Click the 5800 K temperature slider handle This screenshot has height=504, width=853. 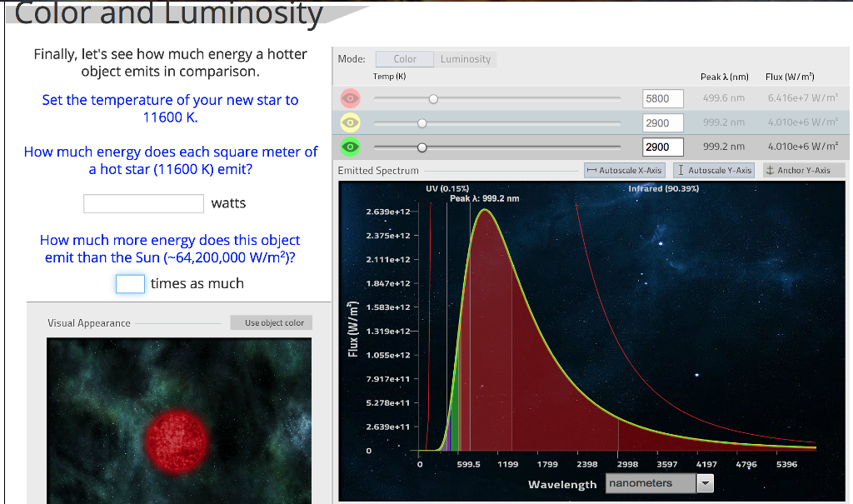point(433,98)
